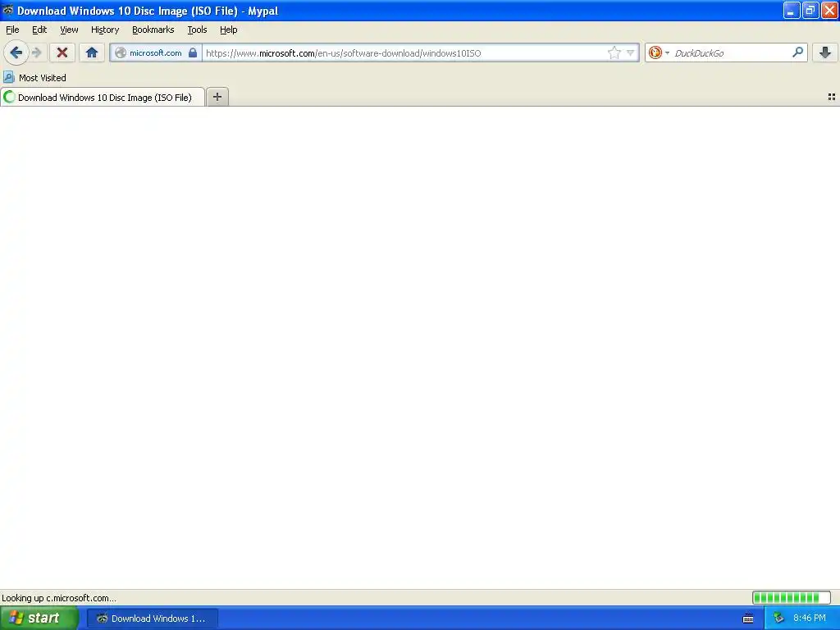The height and width of the screenshot is (630, 840).
Task: Open the Downloads arrow button
Action: click(825, 52)
